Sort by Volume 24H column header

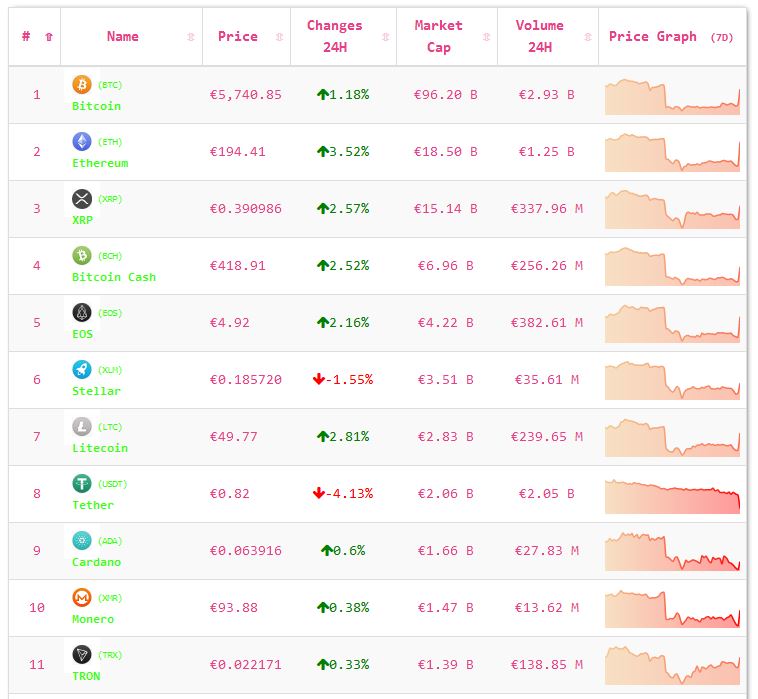pos(540,37)
